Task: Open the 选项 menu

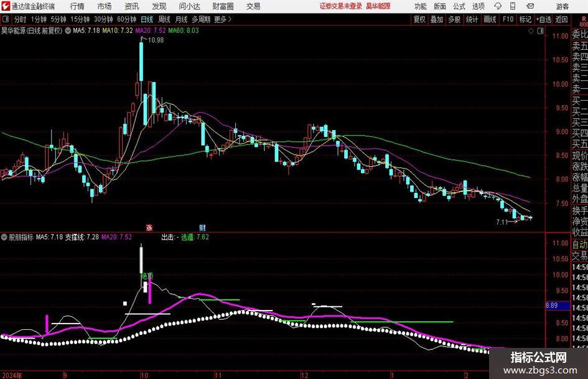Action: (x=478, y=6)
